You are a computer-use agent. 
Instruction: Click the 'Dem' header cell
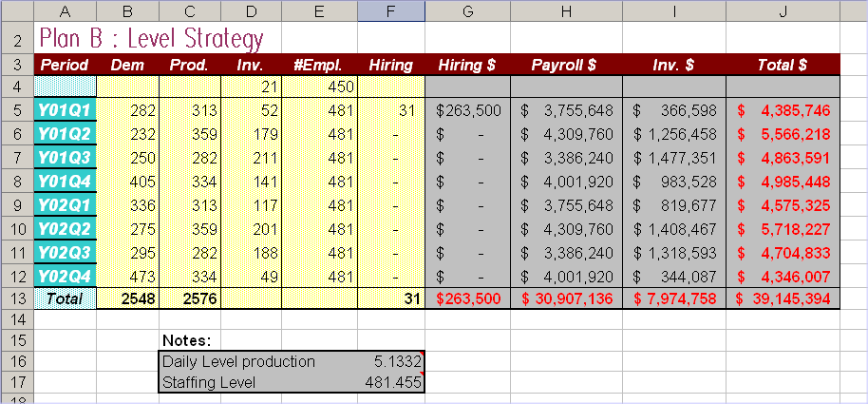coord(127,65)
